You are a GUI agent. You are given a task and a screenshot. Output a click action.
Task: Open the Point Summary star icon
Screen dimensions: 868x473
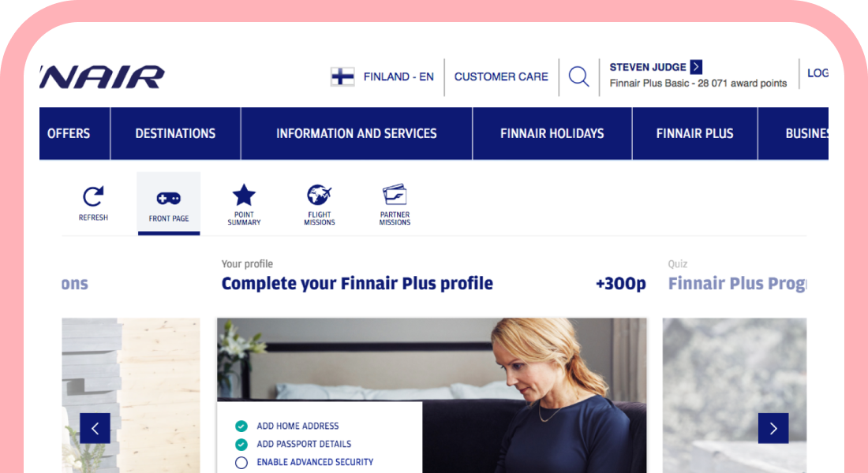pyautogui.click(x=244, y=195)
